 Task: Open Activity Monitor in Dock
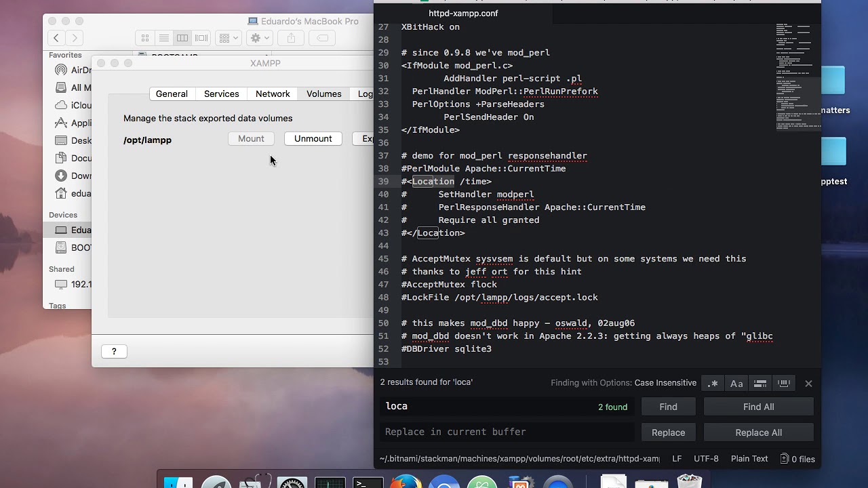click(330, 483)
